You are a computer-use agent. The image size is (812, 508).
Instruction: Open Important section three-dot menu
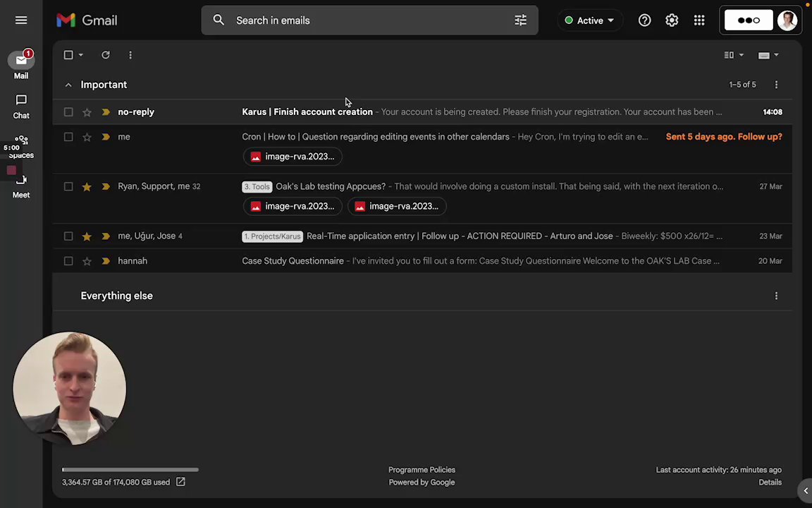(776, 85)
